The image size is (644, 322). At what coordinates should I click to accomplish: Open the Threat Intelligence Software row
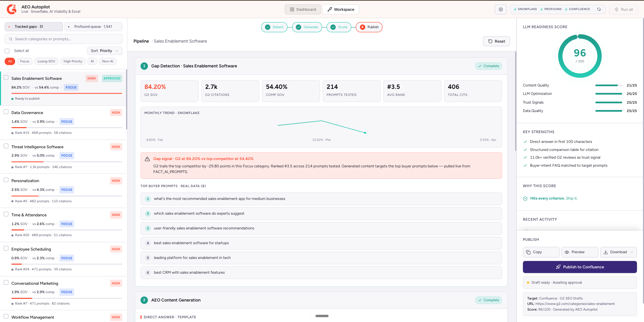click(63, 157)
